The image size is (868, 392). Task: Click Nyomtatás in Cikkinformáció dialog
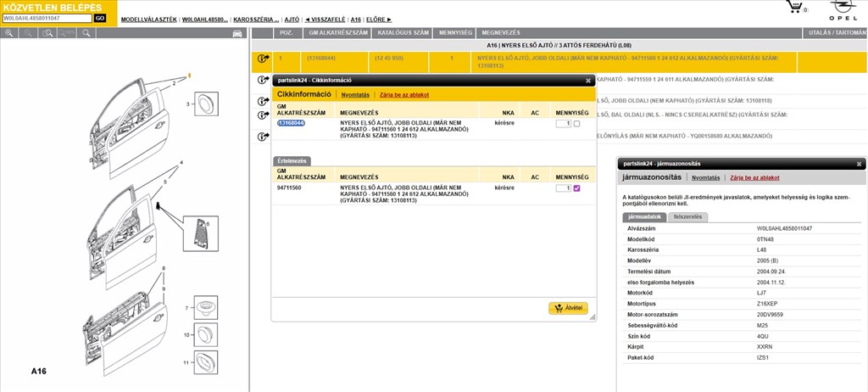pos(355,95)
